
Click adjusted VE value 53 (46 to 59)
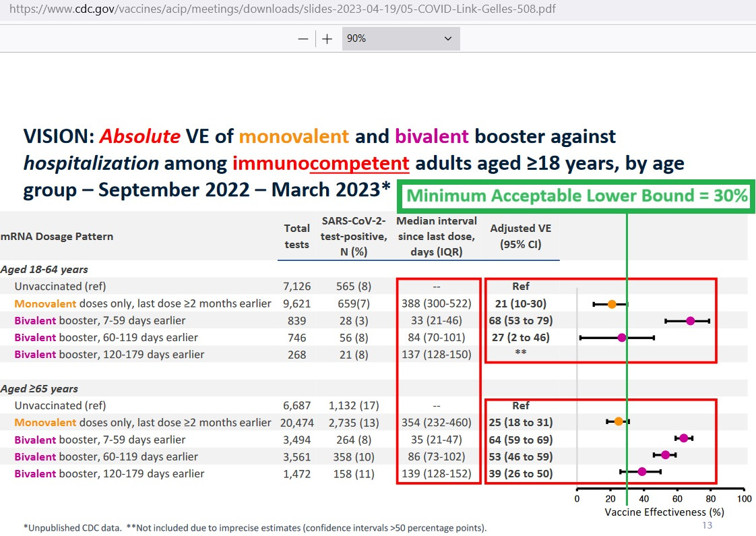(521, 456)
